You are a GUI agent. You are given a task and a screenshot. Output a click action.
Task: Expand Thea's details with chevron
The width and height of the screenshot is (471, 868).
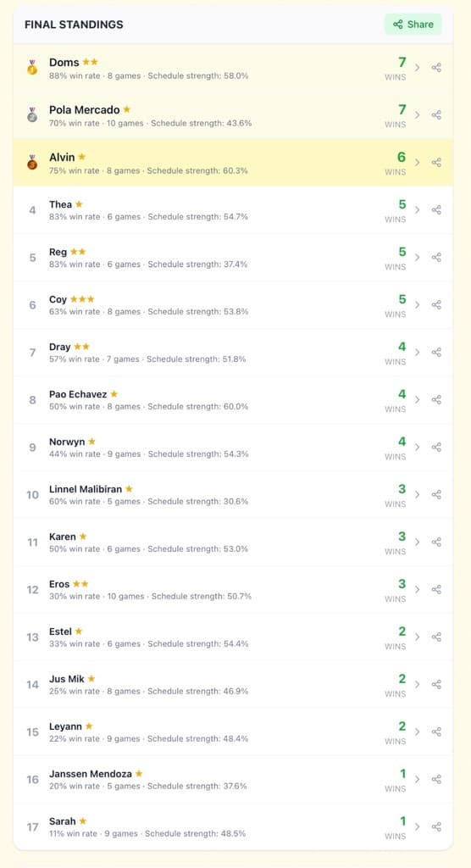[418, 210]
